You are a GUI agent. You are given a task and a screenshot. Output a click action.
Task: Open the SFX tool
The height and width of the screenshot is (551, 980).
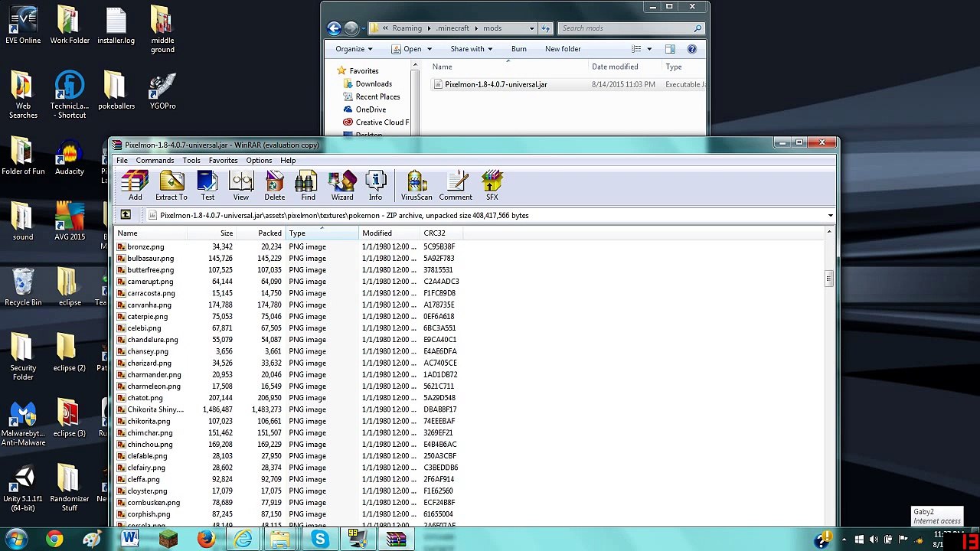(x=492, y=186)
